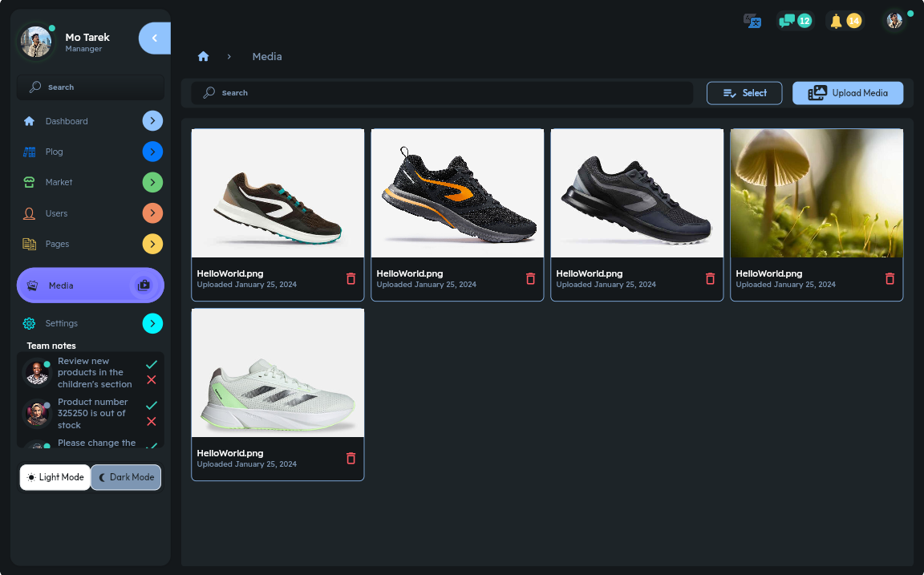Click the translate language icon in header

point(752,21)
